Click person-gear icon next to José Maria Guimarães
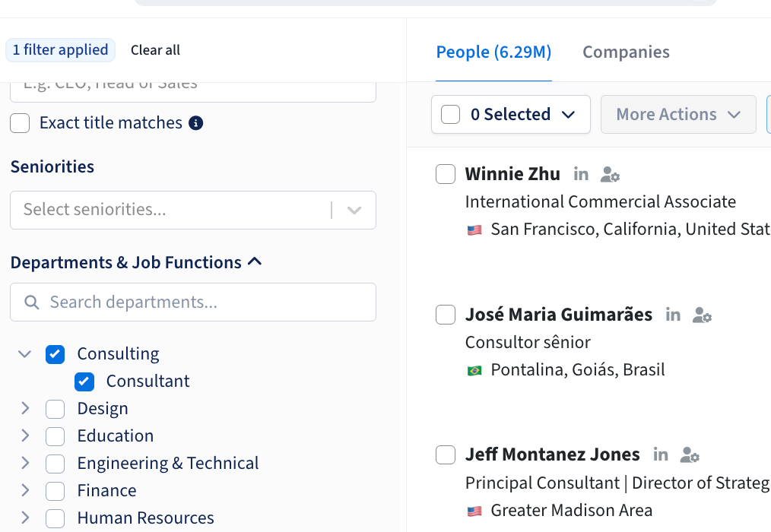 coord(702,315)
